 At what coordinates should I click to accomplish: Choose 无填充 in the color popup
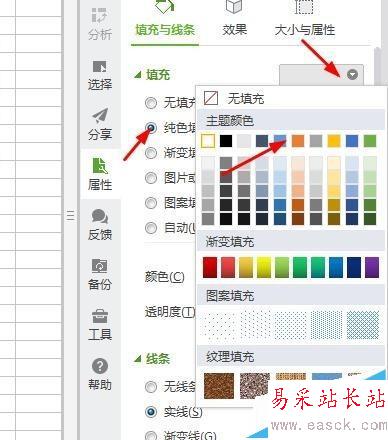point(234,98)
